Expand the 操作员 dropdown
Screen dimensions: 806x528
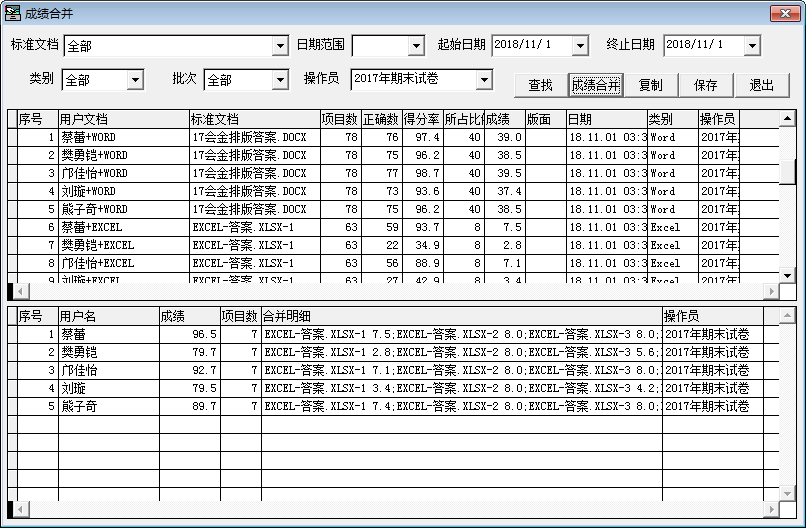coord(485,79)
